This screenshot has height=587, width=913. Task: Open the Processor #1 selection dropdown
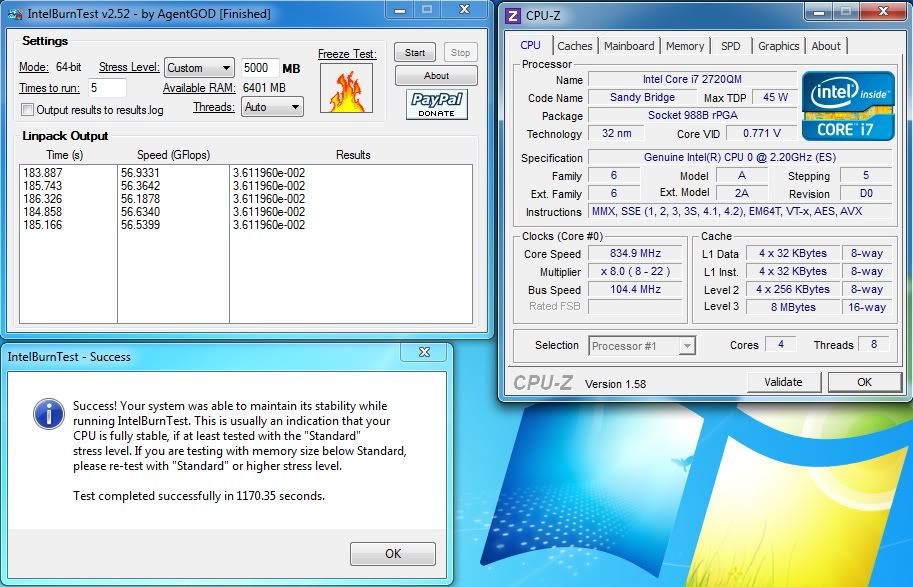pos(642,345)
